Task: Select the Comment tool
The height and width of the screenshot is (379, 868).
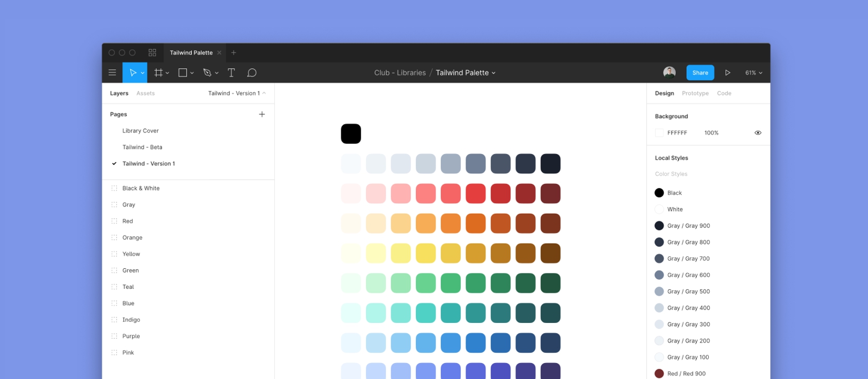Action: tap(252, 73)
